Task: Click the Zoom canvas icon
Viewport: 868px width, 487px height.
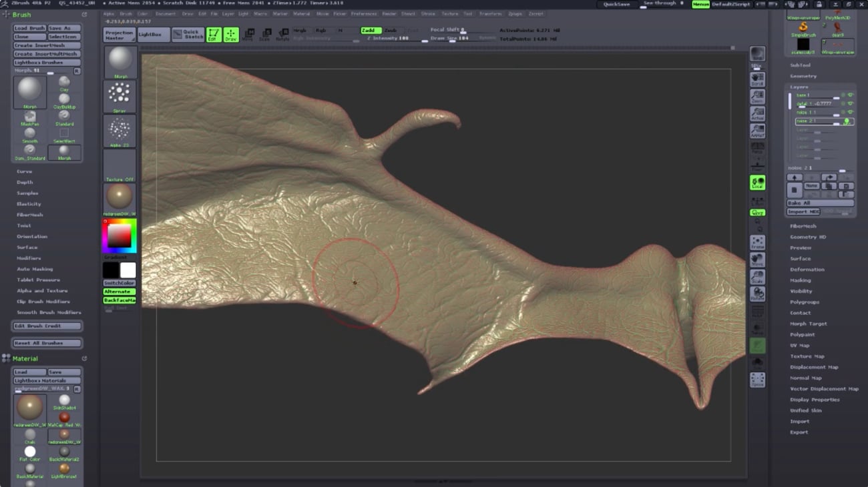Action: click(757, 96)
